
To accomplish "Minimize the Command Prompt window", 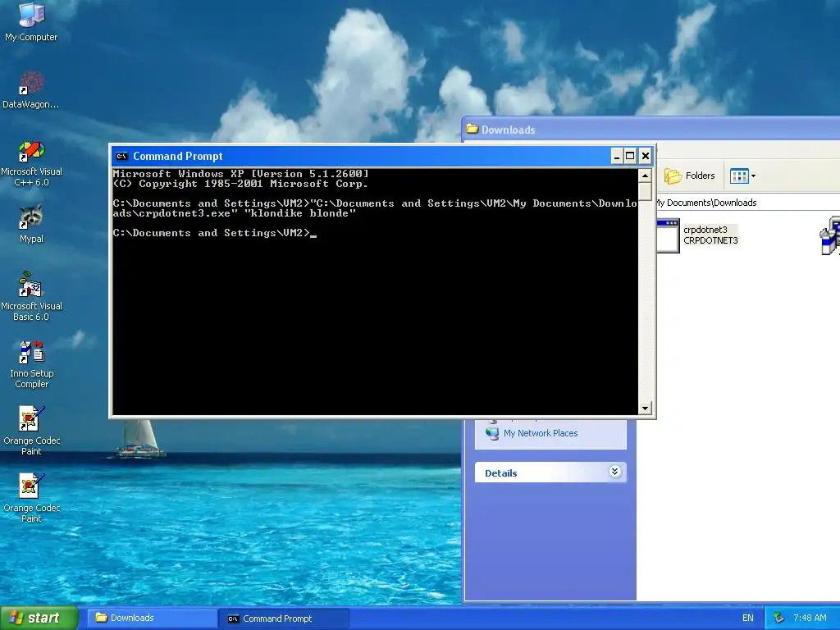I will [x=617, y=156].
